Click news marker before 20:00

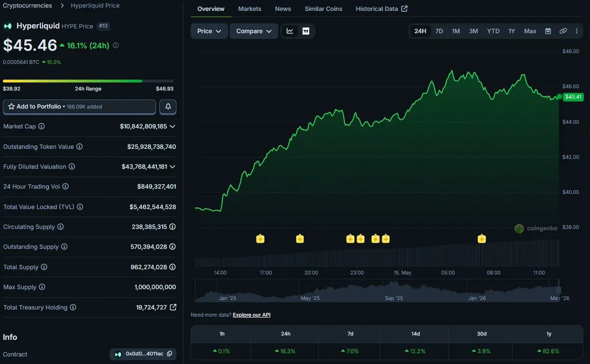[299, 239]
